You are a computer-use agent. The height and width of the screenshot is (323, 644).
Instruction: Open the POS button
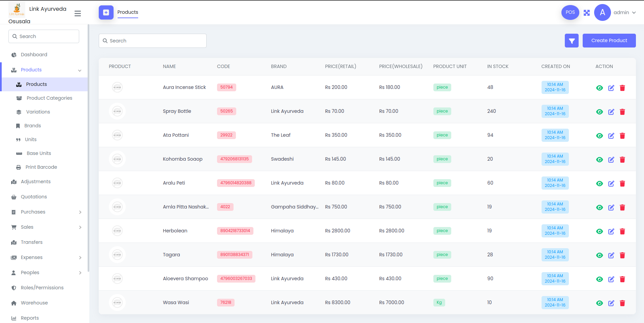[570, 12]
